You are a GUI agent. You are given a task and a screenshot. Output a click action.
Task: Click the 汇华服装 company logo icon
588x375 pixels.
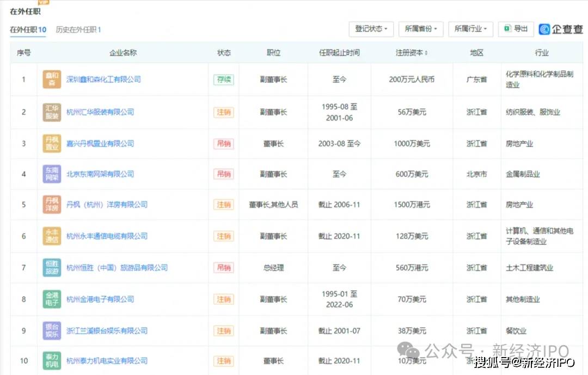[x=52, y=112]
